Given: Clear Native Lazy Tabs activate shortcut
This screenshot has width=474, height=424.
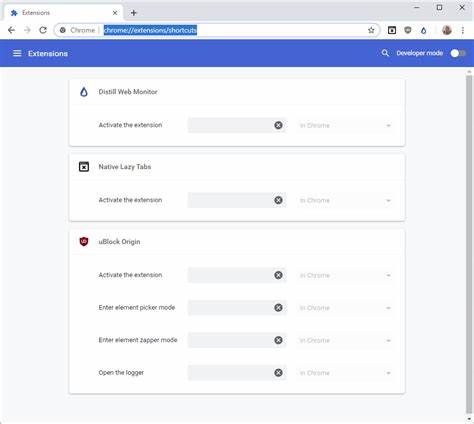Looking at the screenshot, I should click(278, 200).
